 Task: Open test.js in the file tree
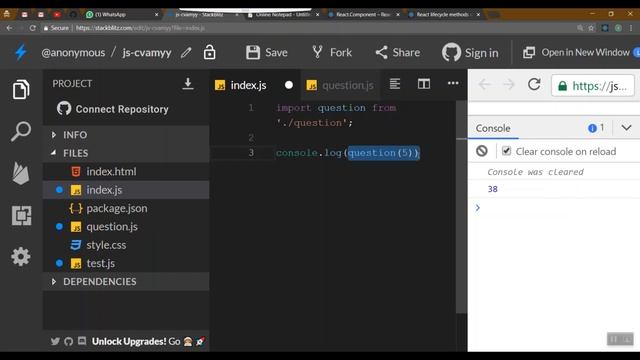point(126,263)
